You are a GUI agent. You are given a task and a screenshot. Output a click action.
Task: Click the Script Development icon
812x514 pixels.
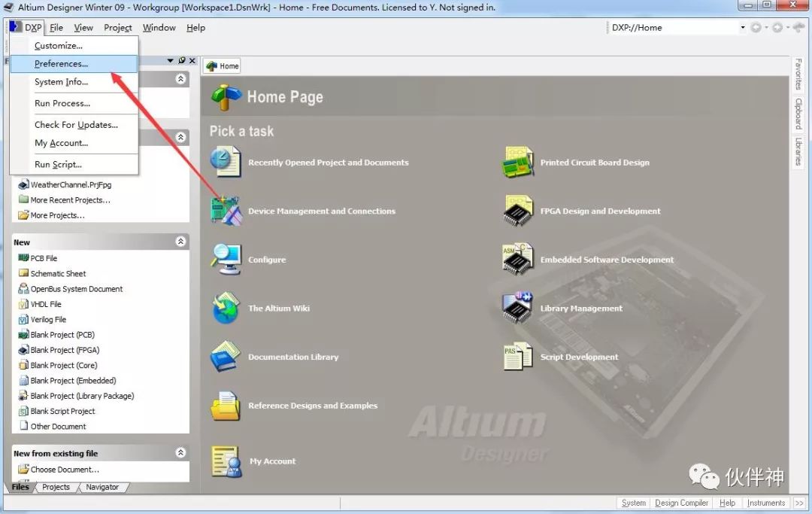(x=517, y=357)
